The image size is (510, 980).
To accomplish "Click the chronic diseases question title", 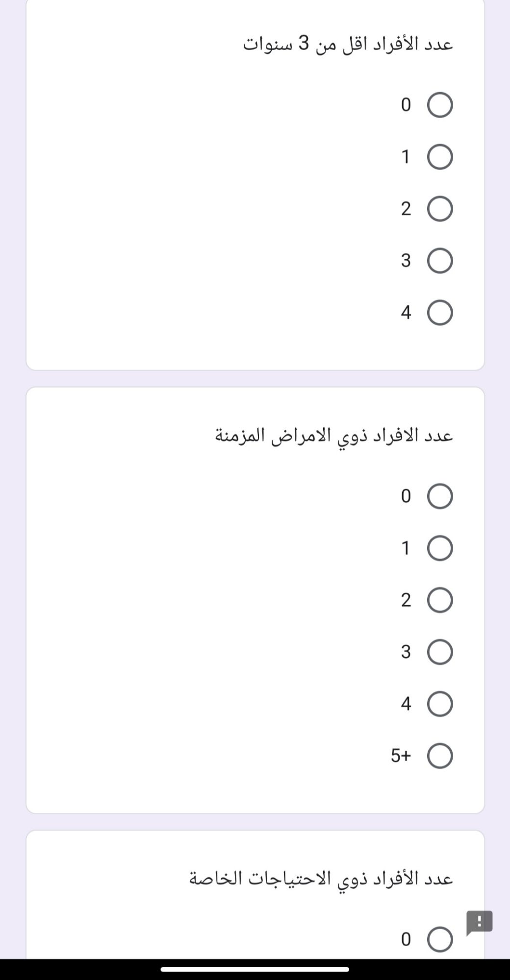I will [x=334, y=435].
